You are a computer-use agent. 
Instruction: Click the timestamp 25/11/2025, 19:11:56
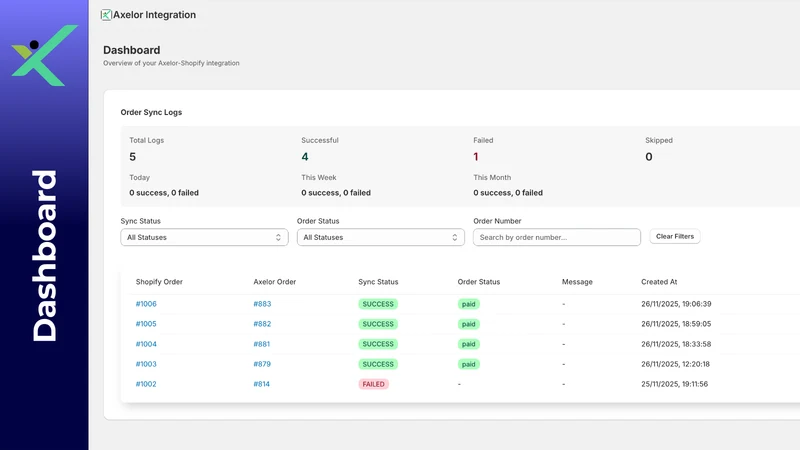click(674, 384)
